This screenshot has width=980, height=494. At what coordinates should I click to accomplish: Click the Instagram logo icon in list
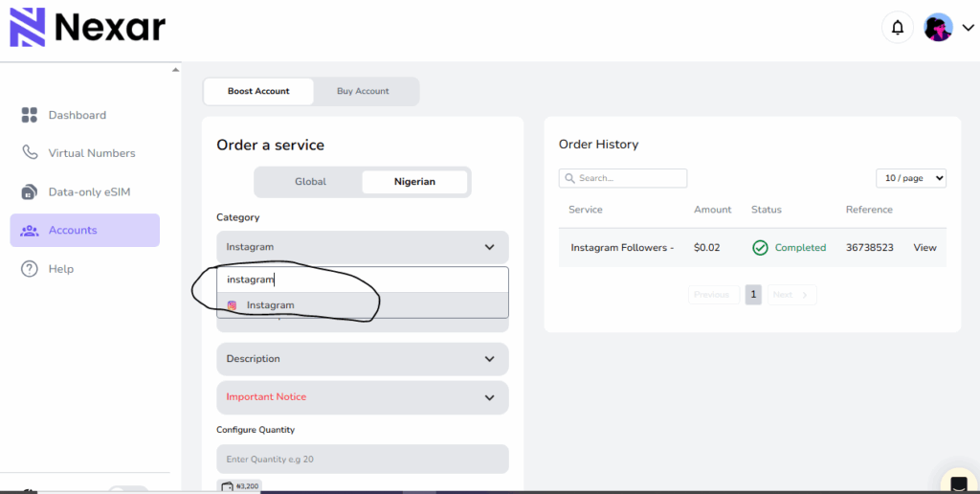click(x=232, y=305)
